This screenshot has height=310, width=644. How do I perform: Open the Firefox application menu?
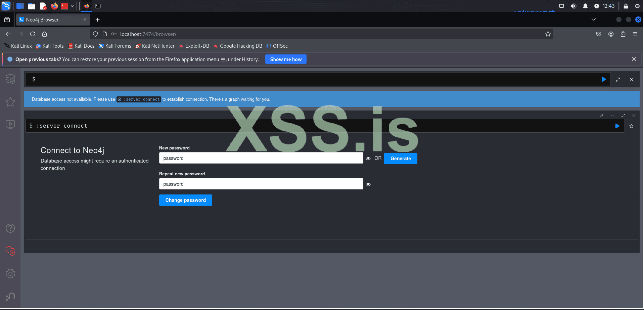coord(635,34)
